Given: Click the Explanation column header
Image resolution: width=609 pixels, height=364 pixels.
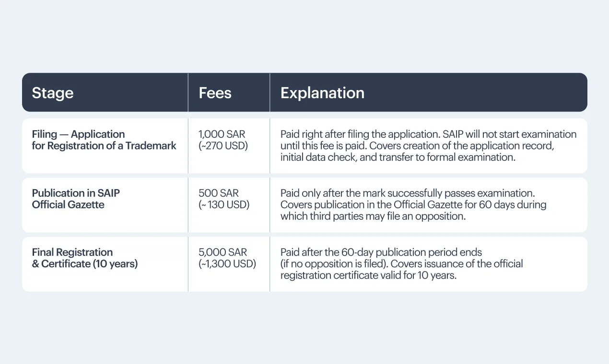Looking at the screenshot, I should point(322,93).
